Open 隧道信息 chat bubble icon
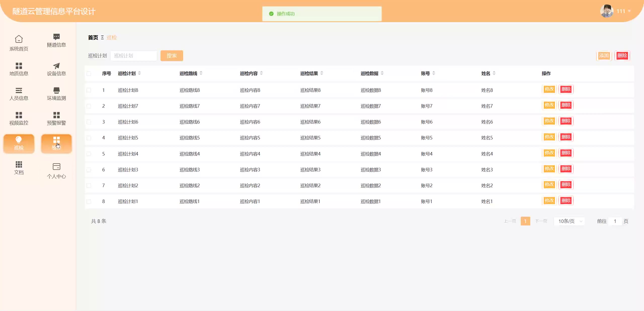The width and height of the screenshot is (644, 311). point(56,37)
